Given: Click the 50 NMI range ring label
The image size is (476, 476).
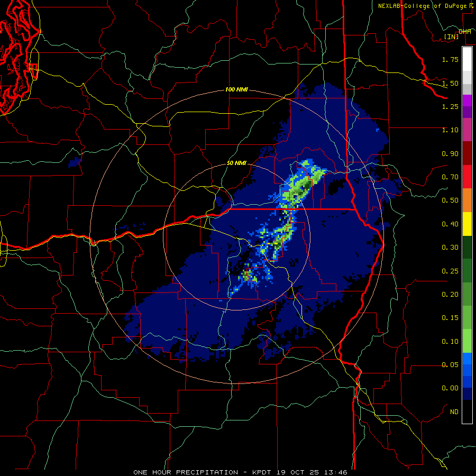Looking at the screenshot, I should tap(236, 163).
